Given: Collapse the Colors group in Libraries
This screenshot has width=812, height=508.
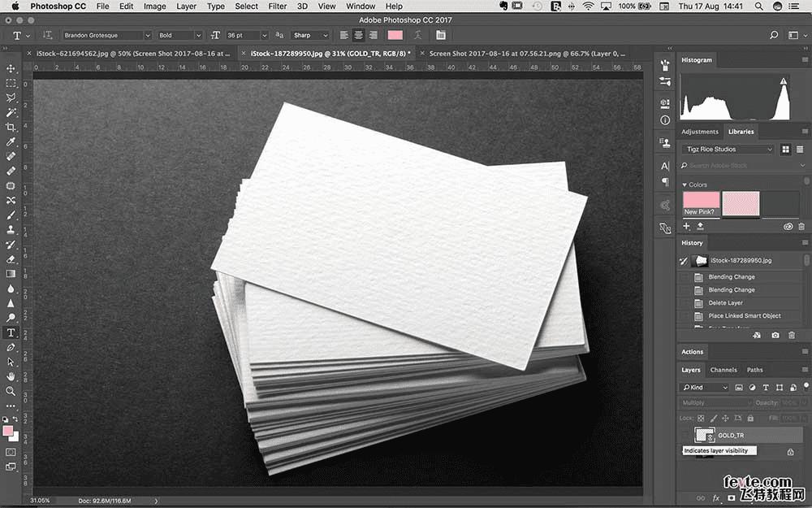Looking at the screenshot, I should (x=684, y=185).
